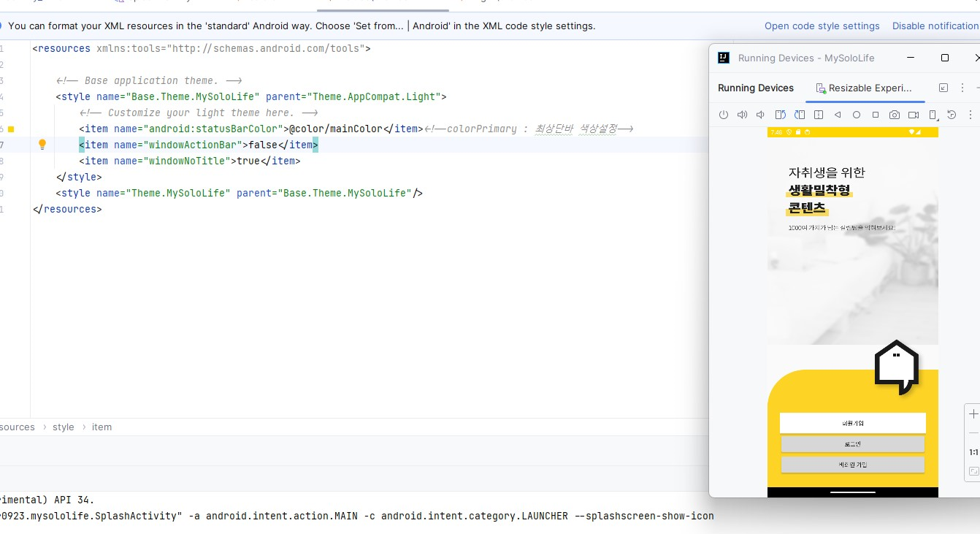
Task: Click the emulator Volume Down icon
Action: (760, 115)
